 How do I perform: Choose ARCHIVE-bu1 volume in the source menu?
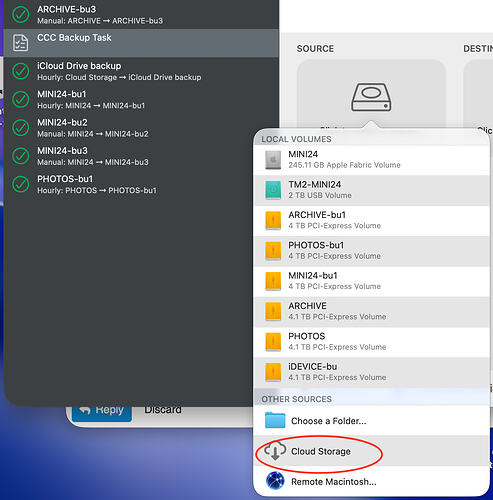pos(371,220)
